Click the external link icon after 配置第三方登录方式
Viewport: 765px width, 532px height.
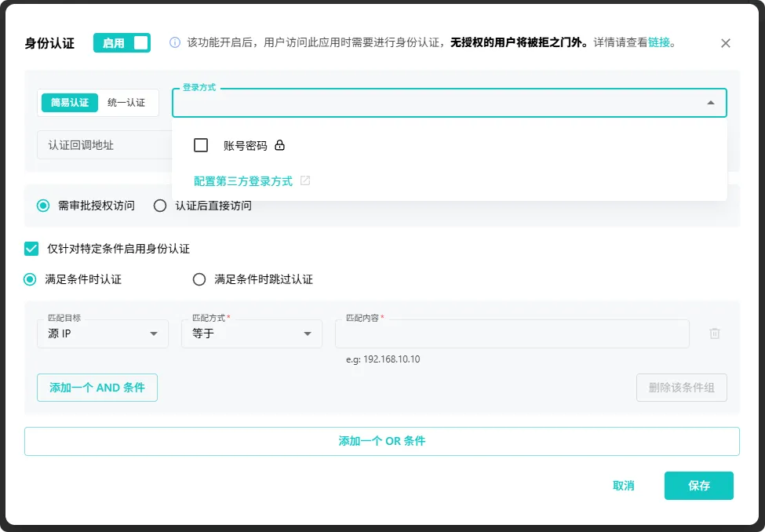pyautogui.click(x=305, y=180)
